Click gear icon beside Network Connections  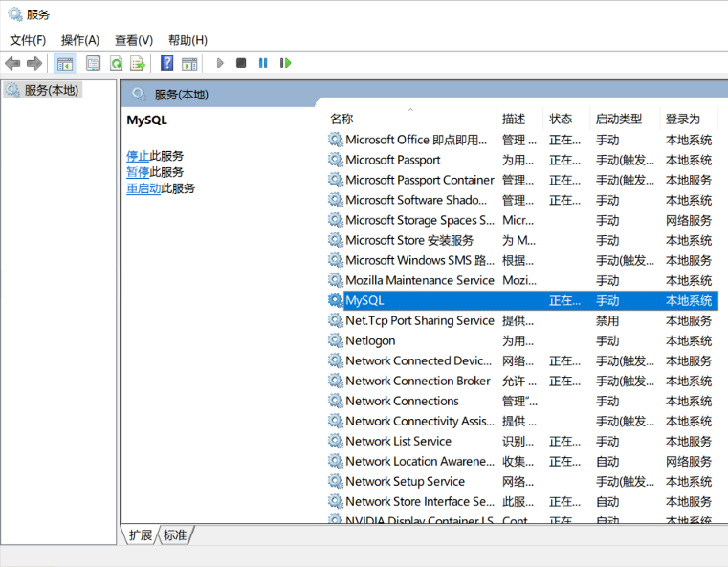point(335,401)
